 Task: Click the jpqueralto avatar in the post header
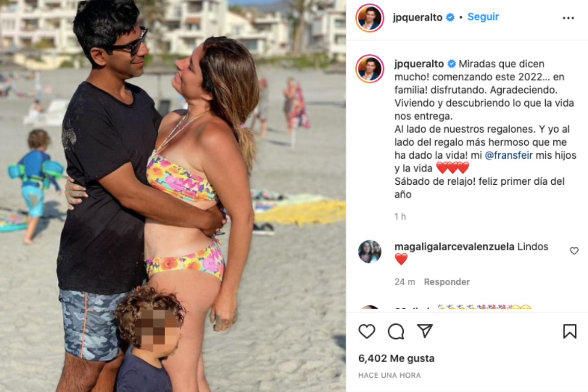tap(370, 18)
